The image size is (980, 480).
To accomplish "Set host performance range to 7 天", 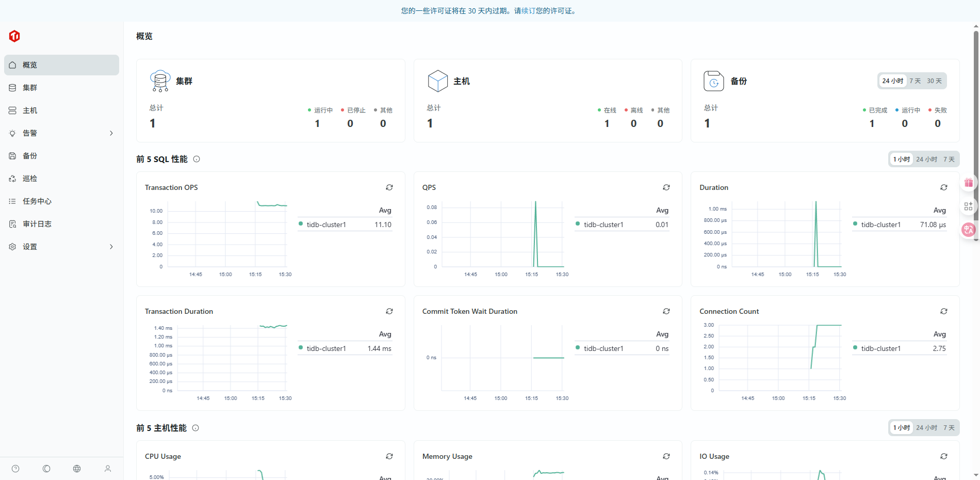I will pyautogui.click(x=949, y=428).
